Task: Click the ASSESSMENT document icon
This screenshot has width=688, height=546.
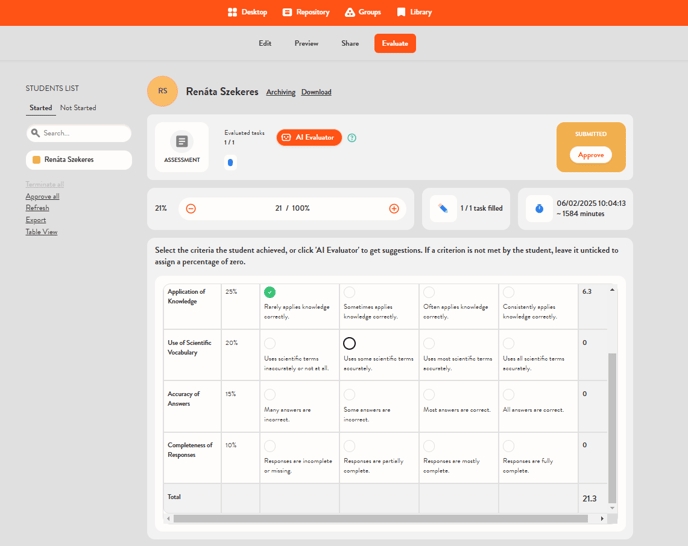Action: [x=182, y=142]
